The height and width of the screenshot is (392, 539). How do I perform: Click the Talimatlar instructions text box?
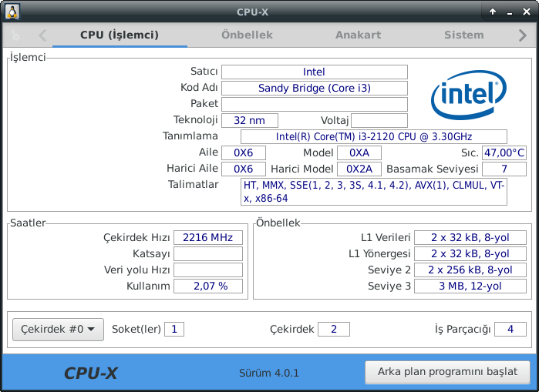(x=374, y=192)
